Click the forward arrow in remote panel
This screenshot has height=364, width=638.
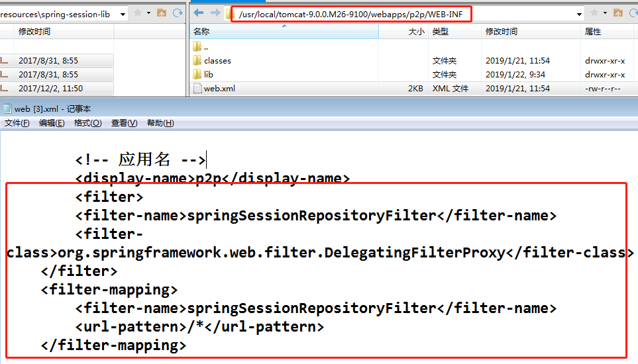click(x=215, y=13)
